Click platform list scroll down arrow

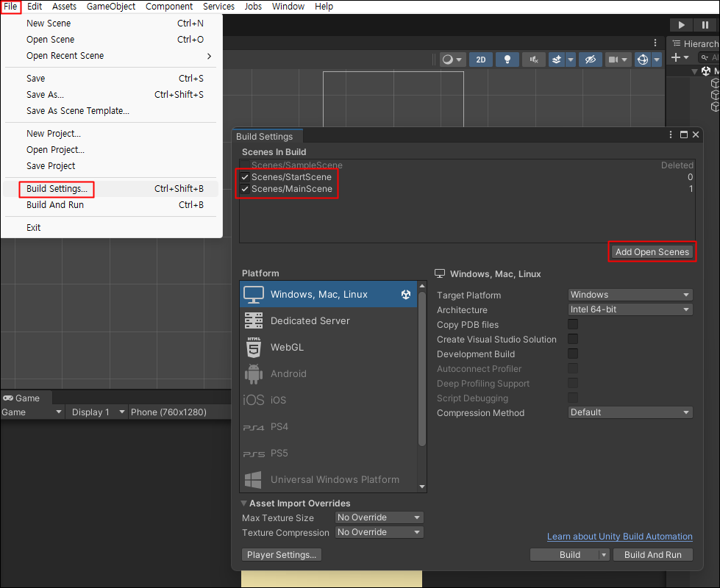422,487
